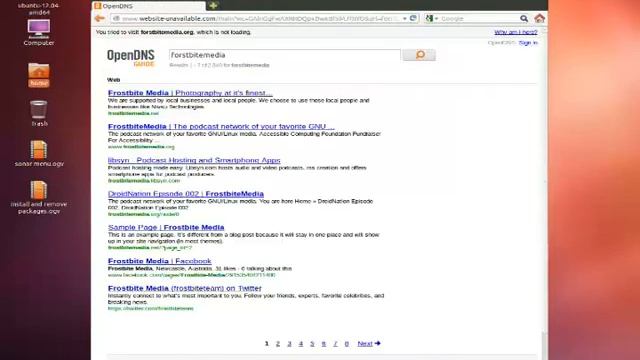Click the Sign in link

point(528,43)
